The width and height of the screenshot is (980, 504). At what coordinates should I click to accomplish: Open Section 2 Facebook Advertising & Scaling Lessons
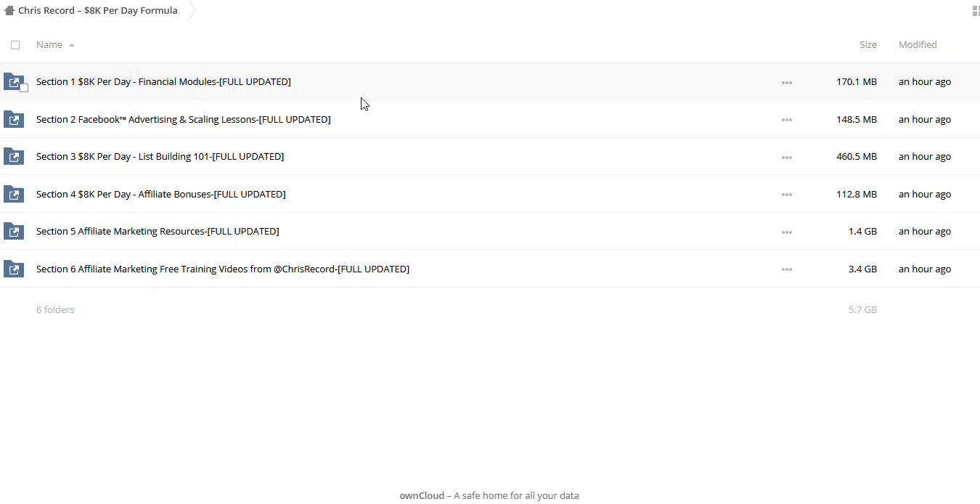(x=183, y=119)
